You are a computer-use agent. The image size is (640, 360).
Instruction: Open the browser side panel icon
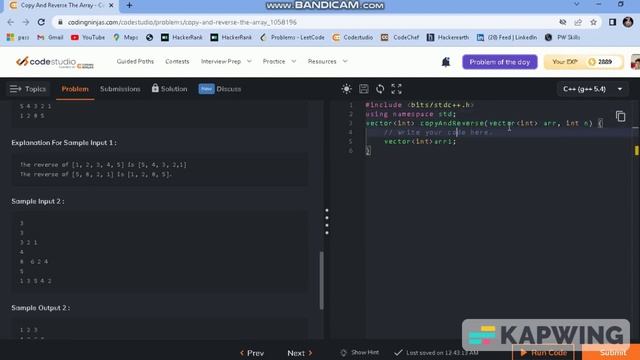coord(612,22)
